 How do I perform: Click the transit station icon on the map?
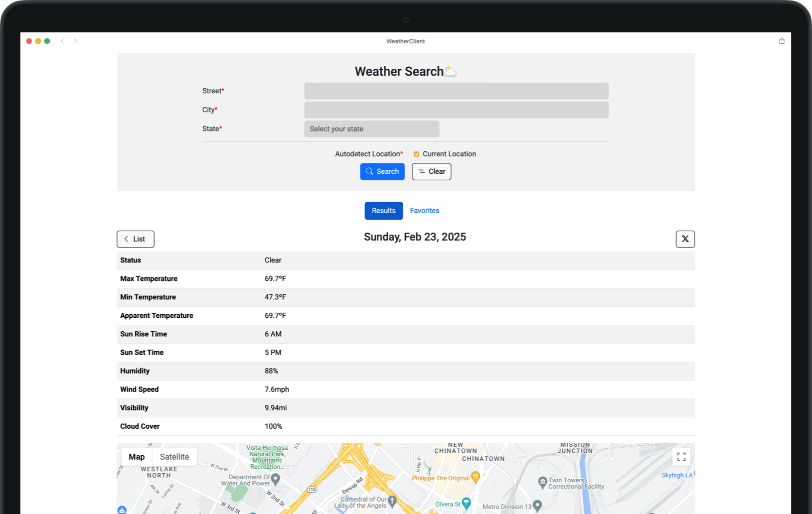tap(122, 510)
